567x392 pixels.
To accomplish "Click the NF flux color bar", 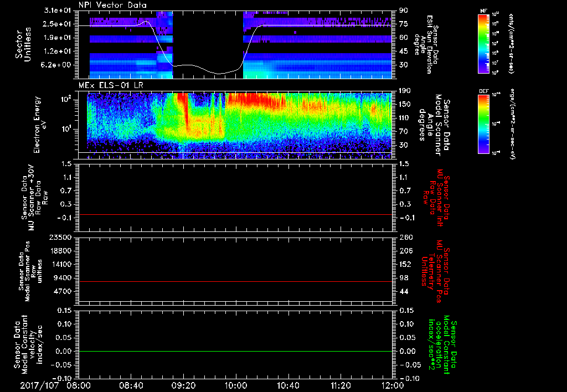I will click(x=483, y=43).
